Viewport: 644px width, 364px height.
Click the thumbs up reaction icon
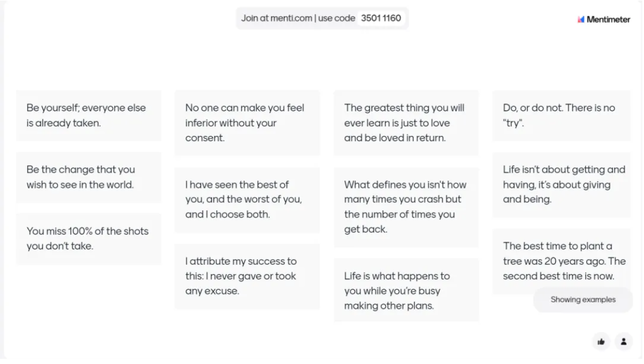[601, 341]
